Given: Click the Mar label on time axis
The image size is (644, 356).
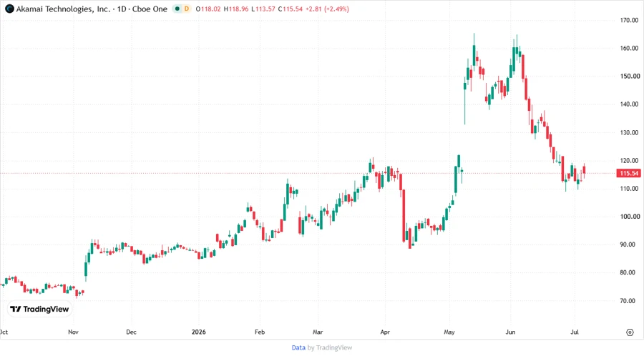Looking at the screenshot, I should coord(318,332).
